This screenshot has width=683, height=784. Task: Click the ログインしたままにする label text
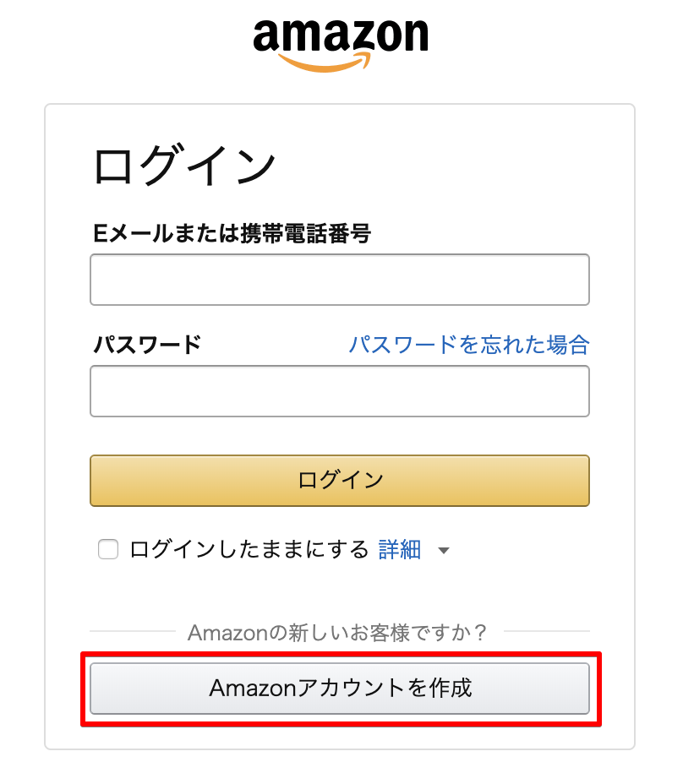(x=249, y=549)
